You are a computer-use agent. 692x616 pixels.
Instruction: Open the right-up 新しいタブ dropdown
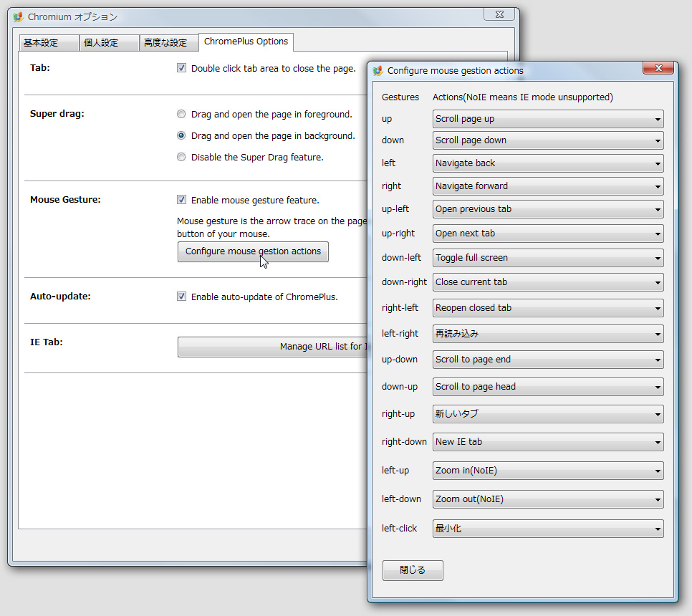pyautogui.click(x=548, y=414)
